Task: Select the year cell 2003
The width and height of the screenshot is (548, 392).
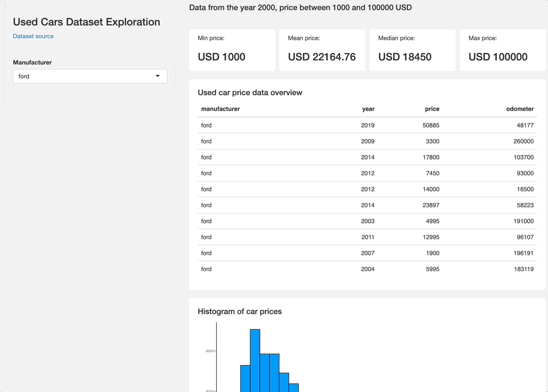Action: (368, 221)
